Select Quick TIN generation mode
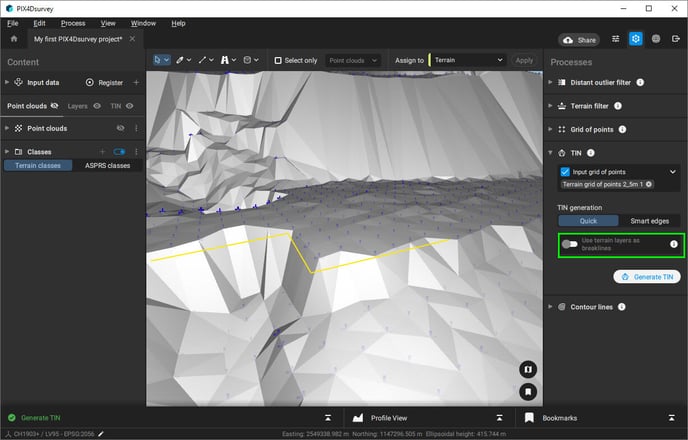 click(588, 221)
